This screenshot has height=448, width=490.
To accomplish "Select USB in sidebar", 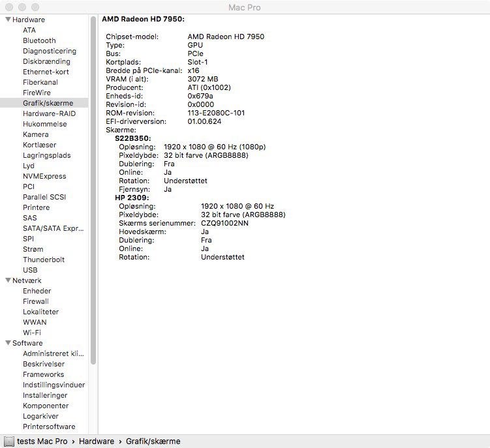I will point(30,270).
